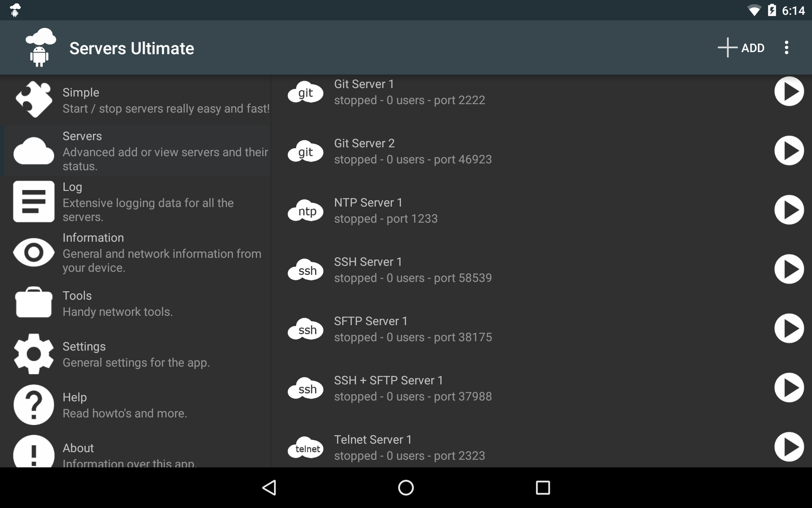Open the About menu item
The width and height of the screenshot is (812, 508).
(135, 449)
